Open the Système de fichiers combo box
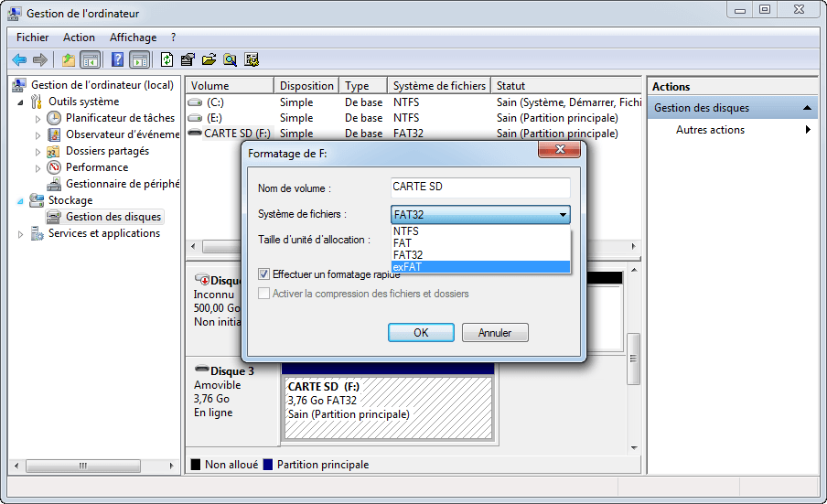The width and height of the screenshot is (827, 504). [480, 215]
